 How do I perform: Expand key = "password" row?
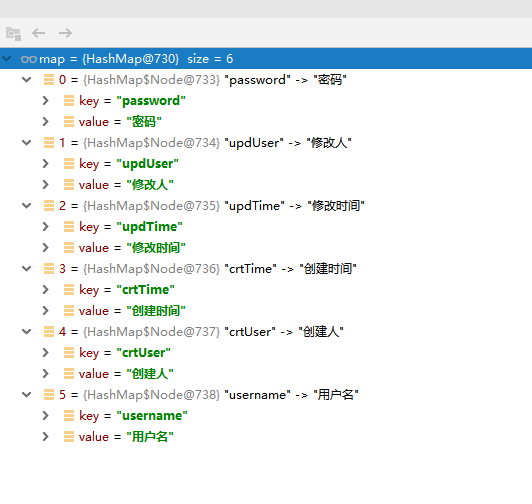tap(45, 100)
